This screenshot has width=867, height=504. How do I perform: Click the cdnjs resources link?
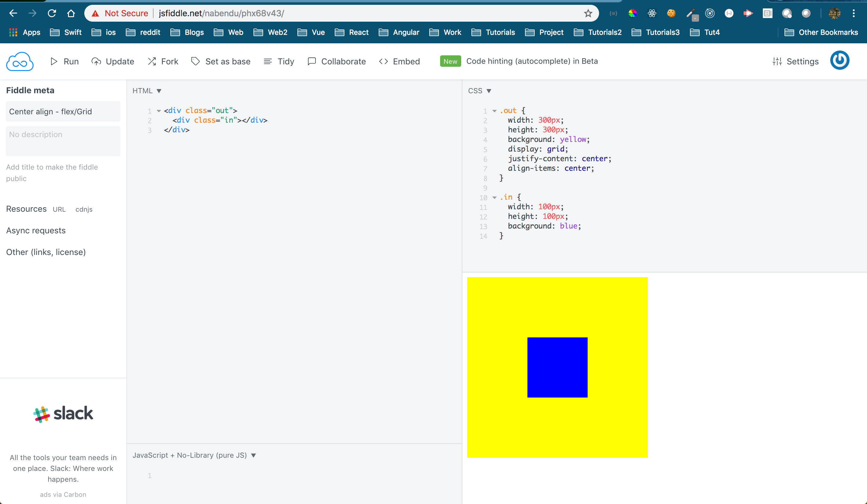click(x=84, y=209)
